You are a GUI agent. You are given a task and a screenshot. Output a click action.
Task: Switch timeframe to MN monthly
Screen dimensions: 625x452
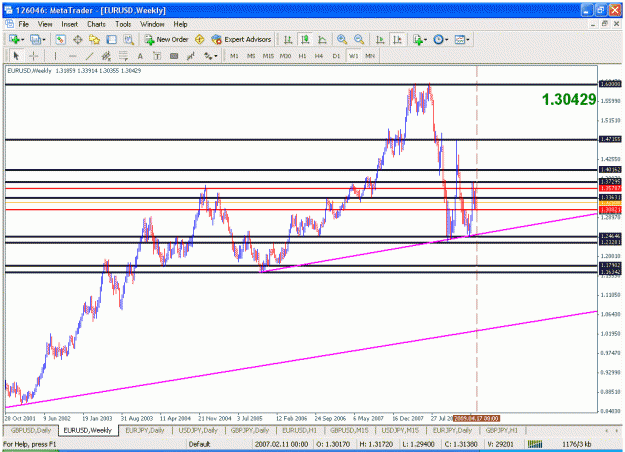tap(370, 56)
